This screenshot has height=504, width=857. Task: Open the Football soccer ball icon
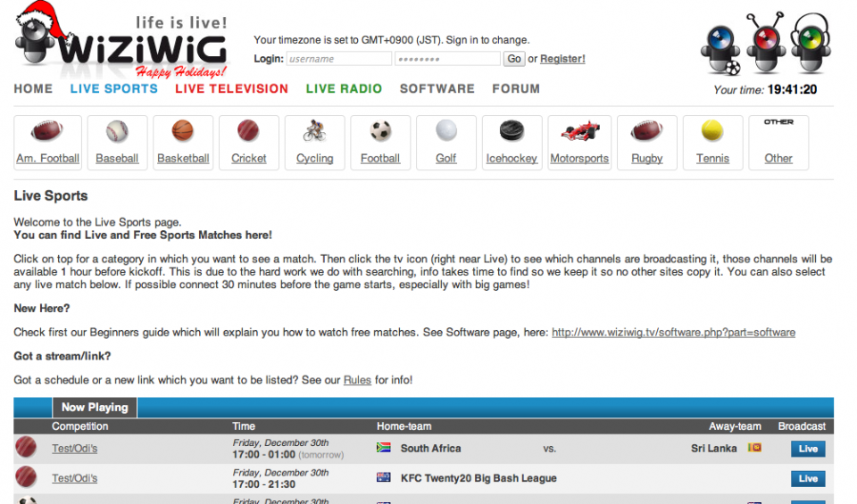click(x=380, y=131)
